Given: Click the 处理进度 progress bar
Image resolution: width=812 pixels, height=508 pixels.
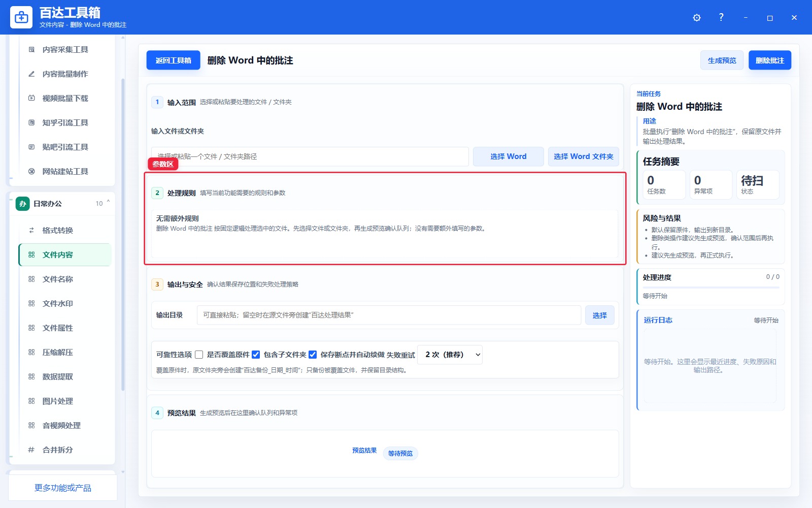Looking at the screenshot, I should (x=710, y=288).
